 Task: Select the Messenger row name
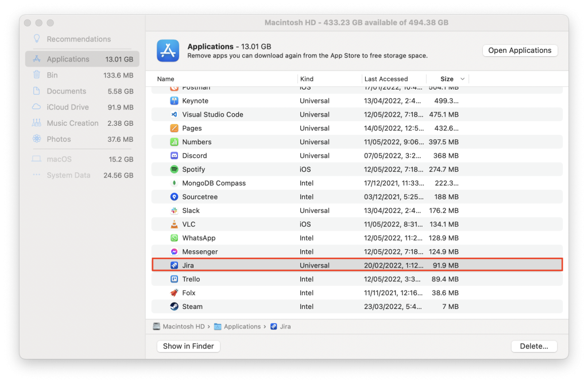point(200,252)
